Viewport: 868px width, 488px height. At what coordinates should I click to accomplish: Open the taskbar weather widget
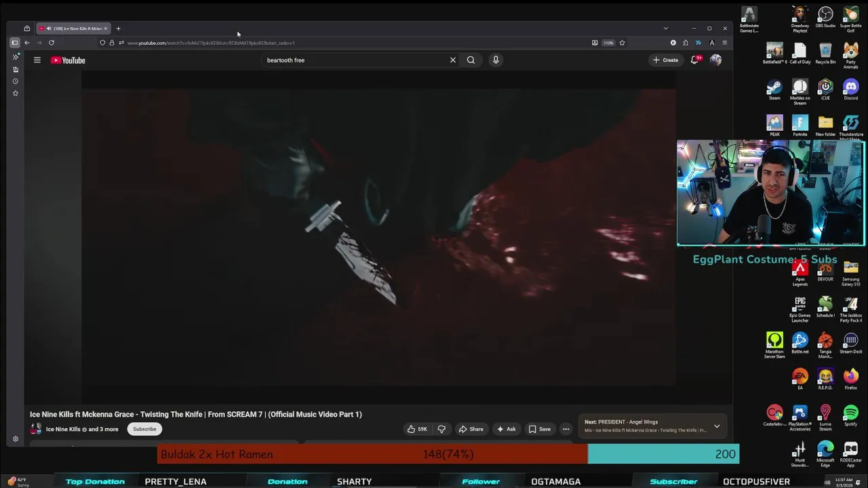coord(17,482)
